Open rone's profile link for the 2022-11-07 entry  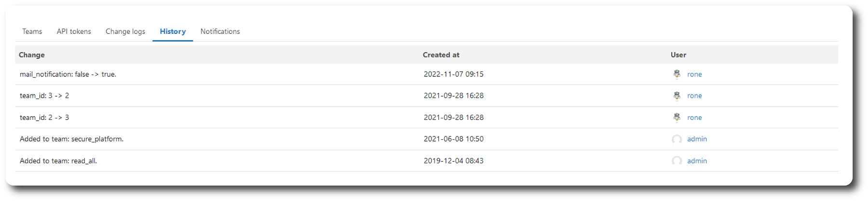694,74
